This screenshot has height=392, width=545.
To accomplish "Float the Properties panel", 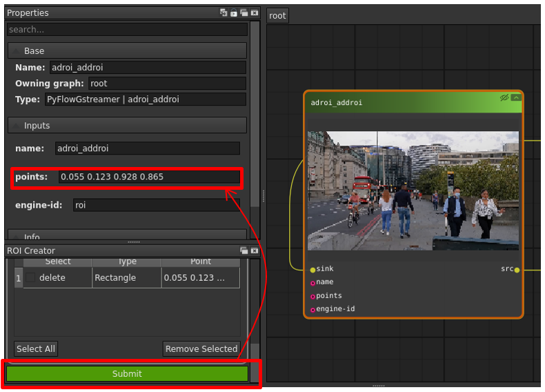I will pos(244,13).
